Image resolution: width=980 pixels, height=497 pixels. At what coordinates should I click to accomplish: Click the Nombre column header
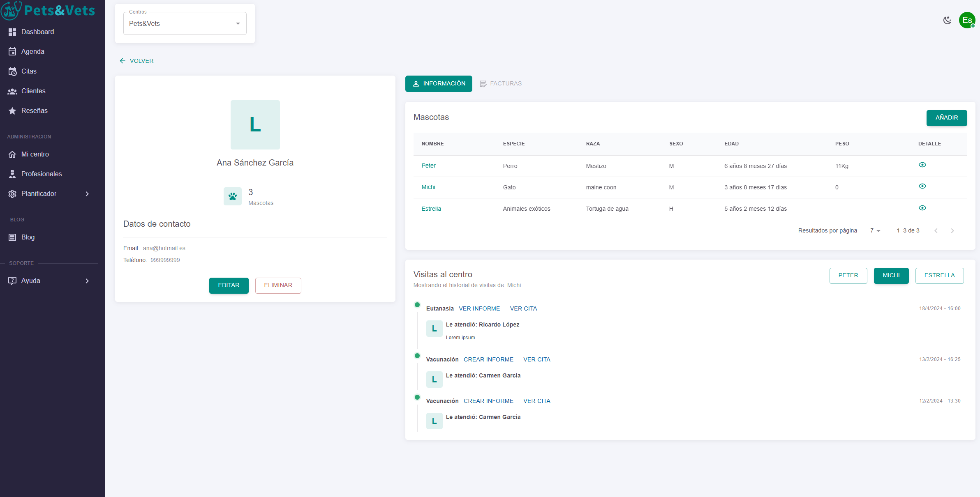click(432, 144)
